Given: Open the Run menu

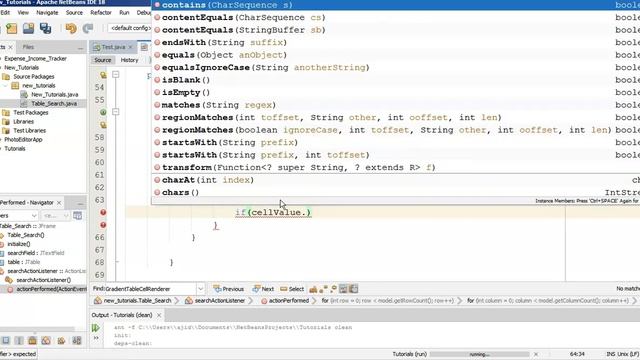Looking at the screenshot, I should click(x=124, y=13).
